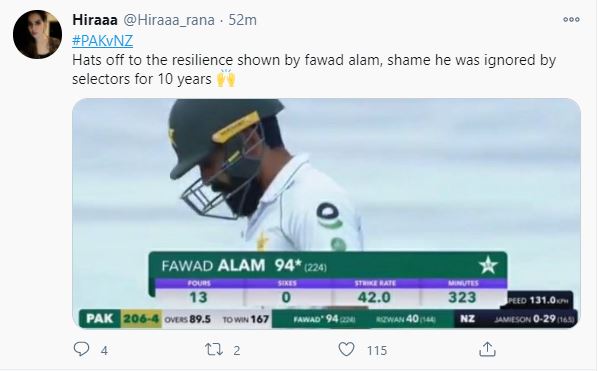Click the Pakistan star logo in scorecard
Viewport: 598px width, 371px height.
[488, 265]
